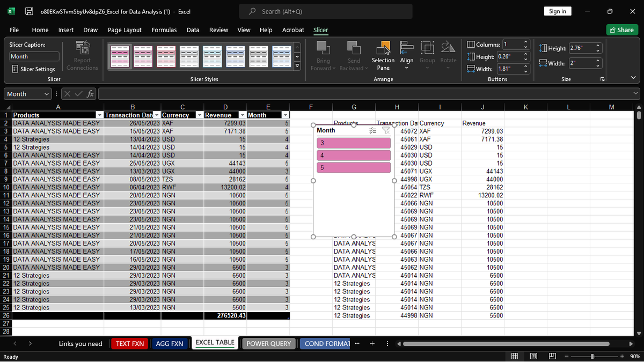Viewport: 644px width, 362px height.
Task: Toggle slicer item 5
Action: [354, 168]
